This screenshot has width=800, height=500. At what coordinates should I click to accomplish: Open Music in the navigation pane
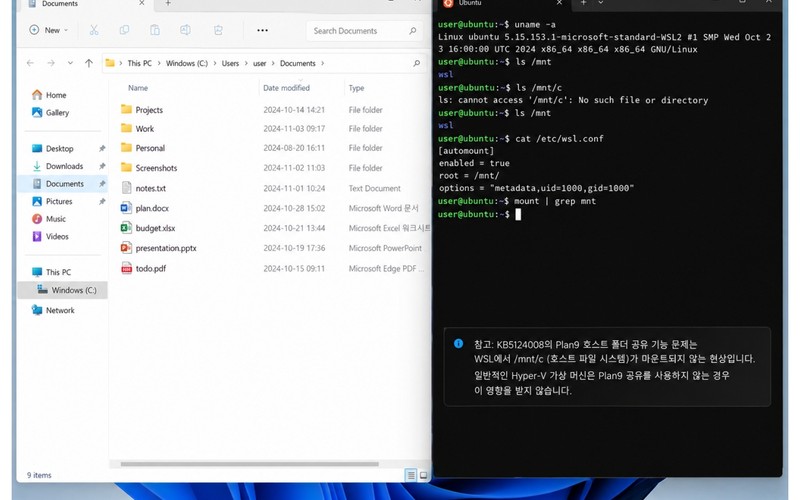(49, 218)
